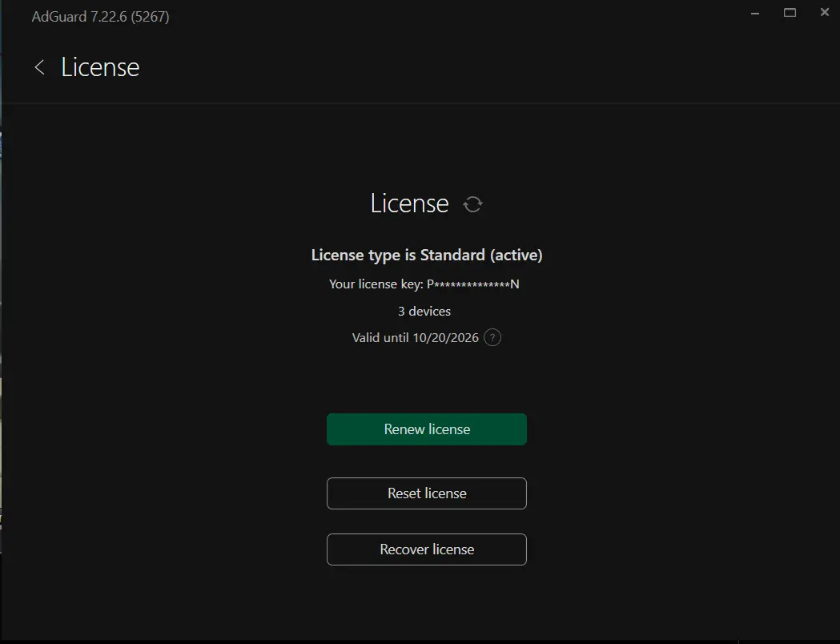Image resolution: width=840 pixels, height=644 pixels.
Task: Maximize the AdGuard window
Action: click(x=790, y=13)
